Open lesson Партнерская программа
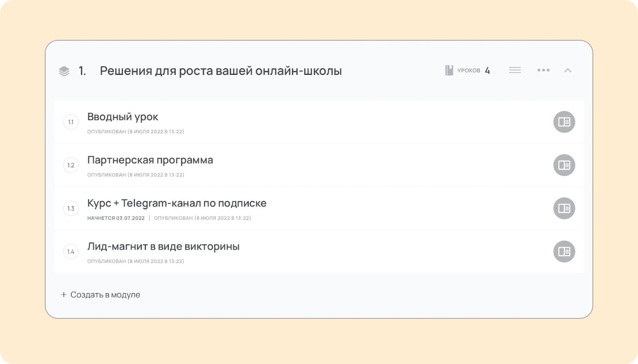Image resolution: width=638 pixels, height=364 pixels. (150, 160)
